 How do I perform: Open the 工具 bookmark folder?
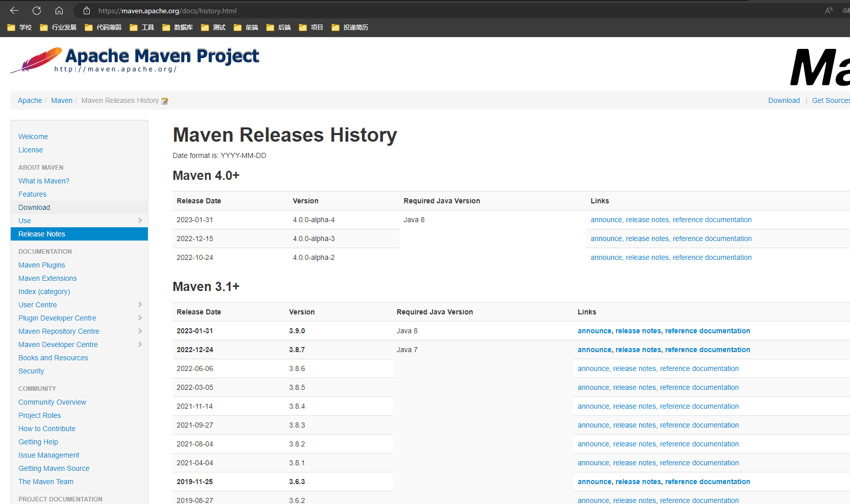(142, 28)
